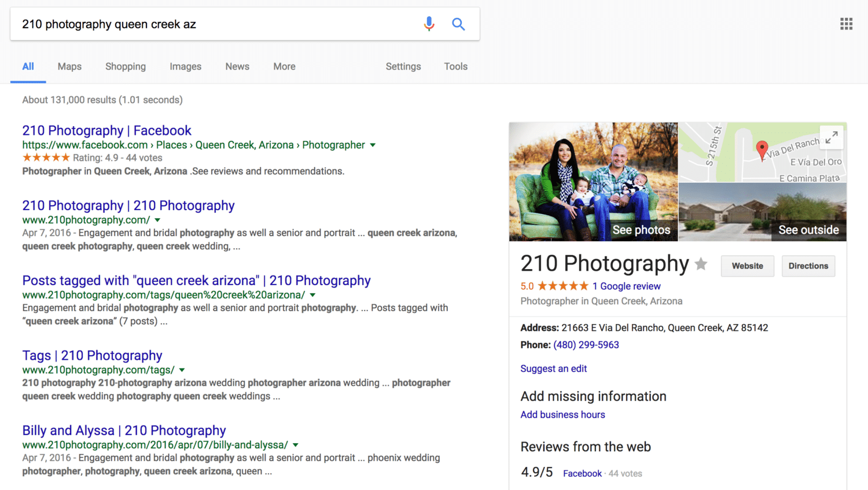Open the search Settings menu

tap(403, 67)
